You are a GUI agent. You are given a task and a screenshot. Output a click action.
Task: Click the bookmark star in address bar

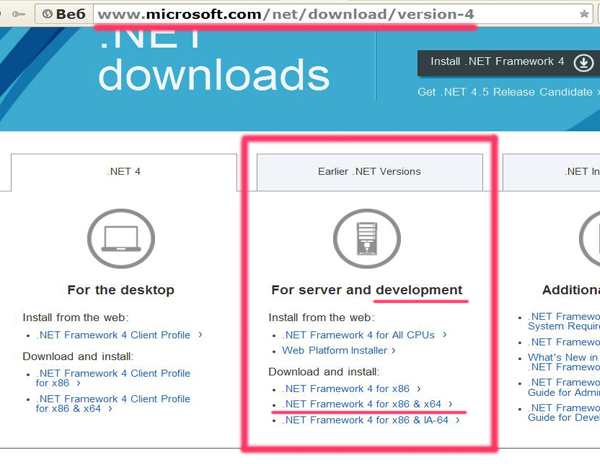point(584,14)
